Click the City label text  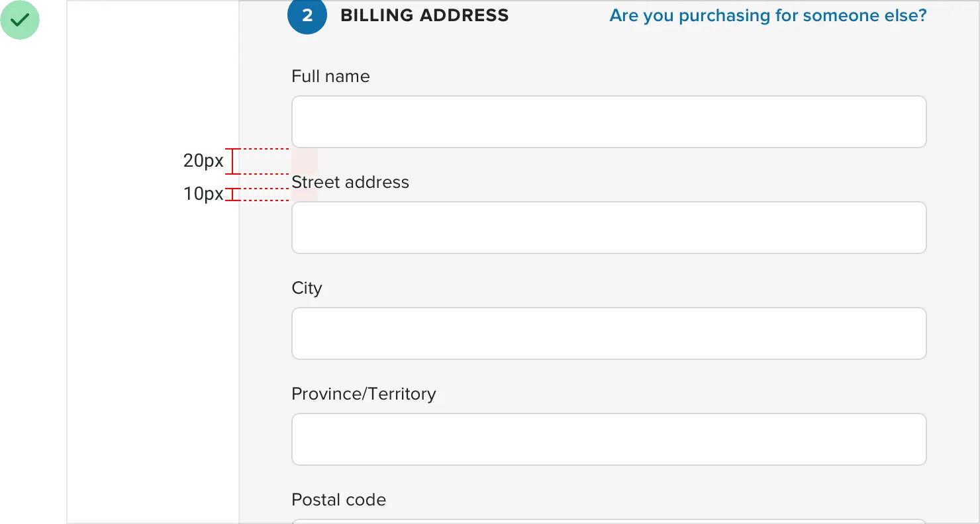[307, 288]
